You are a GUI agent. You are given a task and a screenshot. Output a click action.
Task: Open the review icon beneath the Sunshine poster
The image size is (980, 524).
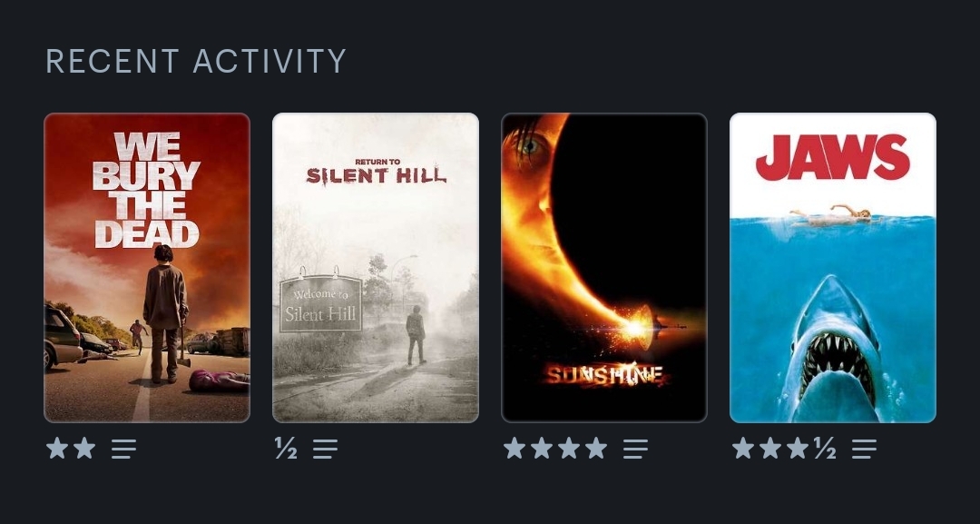635,449
